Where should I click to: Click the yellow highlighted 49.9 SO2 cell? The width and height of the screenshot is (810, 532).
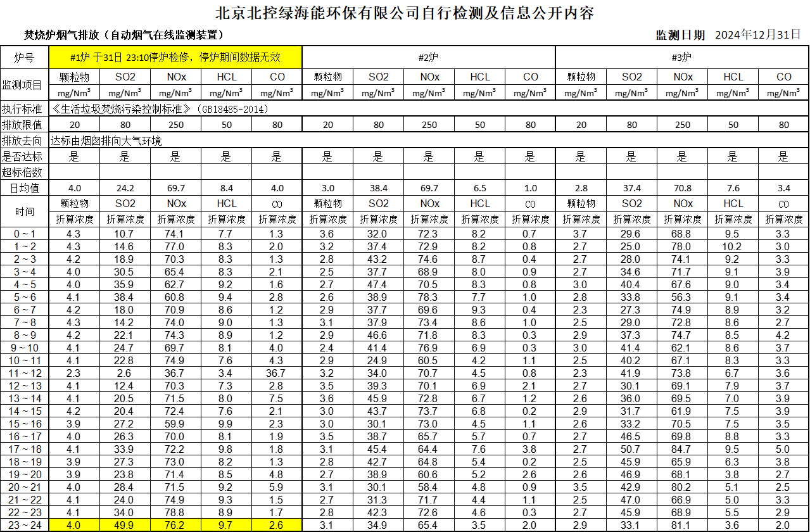point(125,525)
